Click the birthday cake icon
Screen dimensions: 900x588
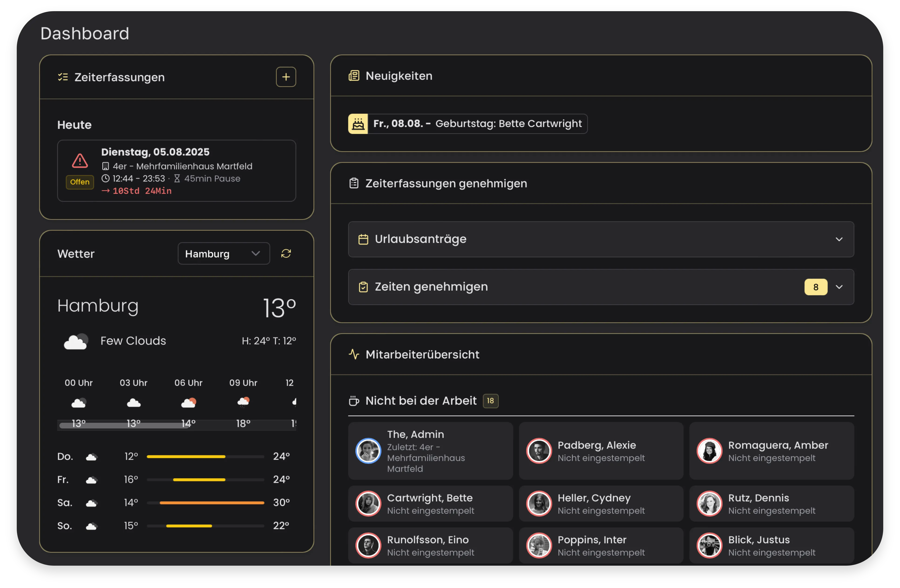358,124
